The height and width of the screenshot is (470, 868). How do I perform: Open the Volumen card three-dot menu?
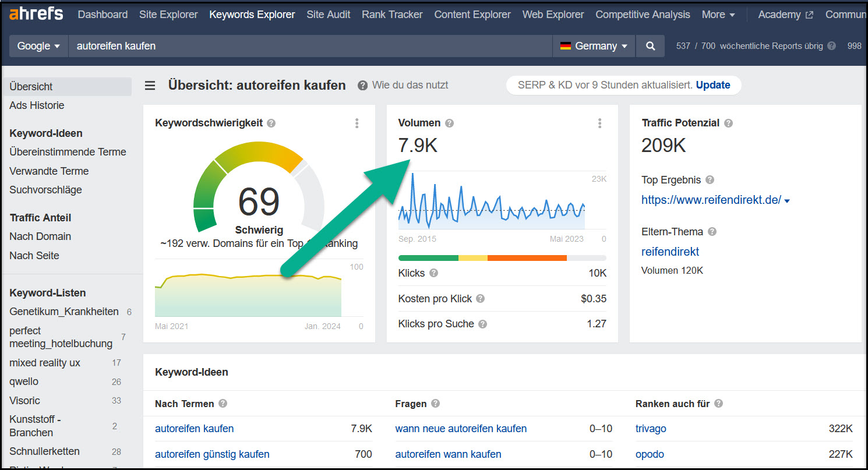(599, 123)
